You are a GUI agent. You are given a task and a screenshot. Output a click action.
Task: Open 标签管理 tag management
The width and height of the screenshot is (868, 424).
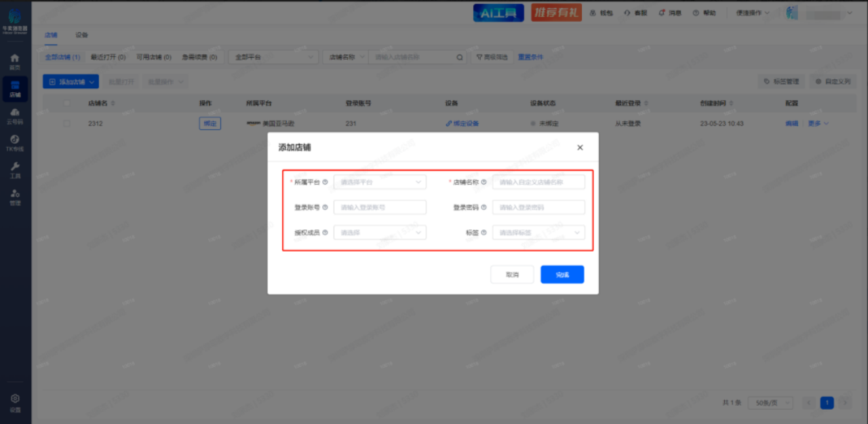pos(781,81)
